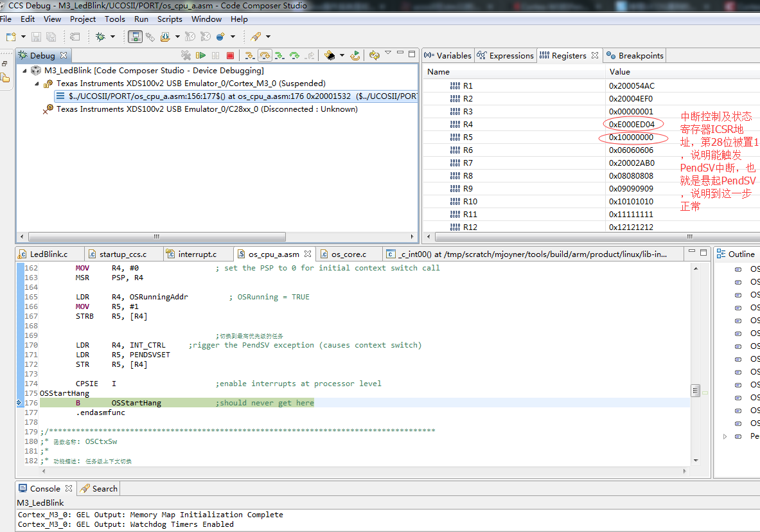Viewport: 760px width, 532px height.
Task: Collapse the M3_LedBlink debug tree node
Action: coord(25,71)
